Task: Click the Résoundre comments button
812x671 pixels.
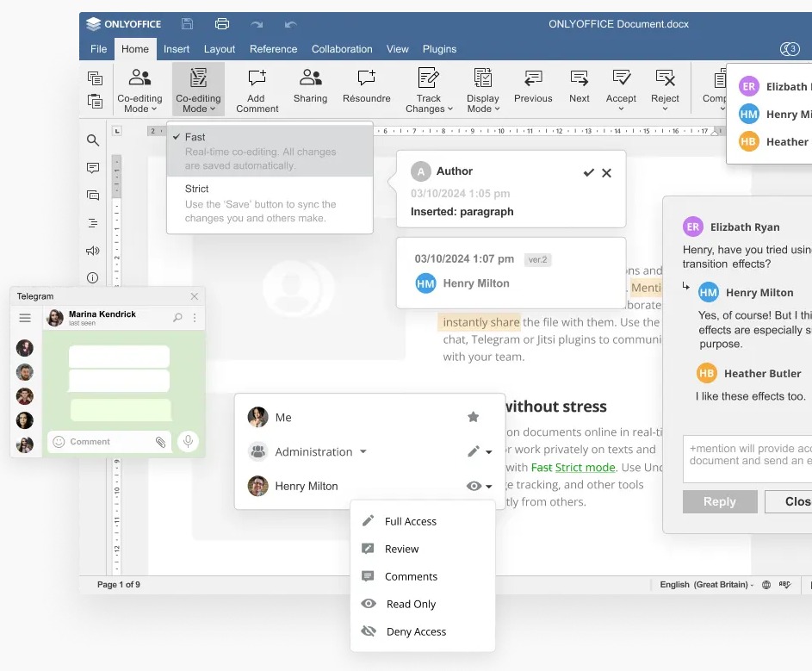Action: (x=366, y=86)
